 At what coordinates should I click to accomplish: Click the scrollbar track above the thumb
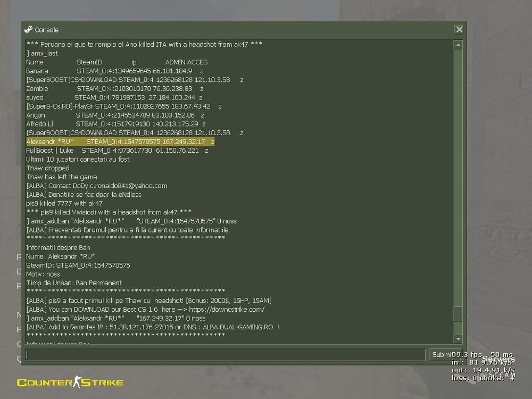[x=458, y=176]
